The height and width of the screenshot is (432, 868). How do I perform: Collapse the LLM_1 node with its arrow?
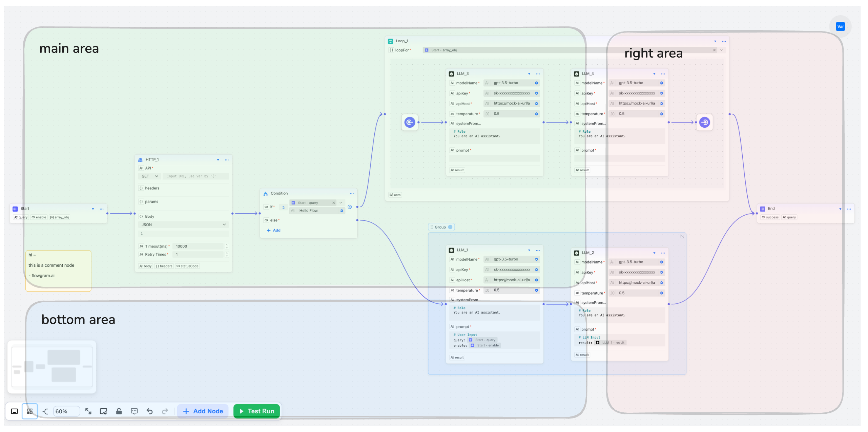click(x=529, y=250)
